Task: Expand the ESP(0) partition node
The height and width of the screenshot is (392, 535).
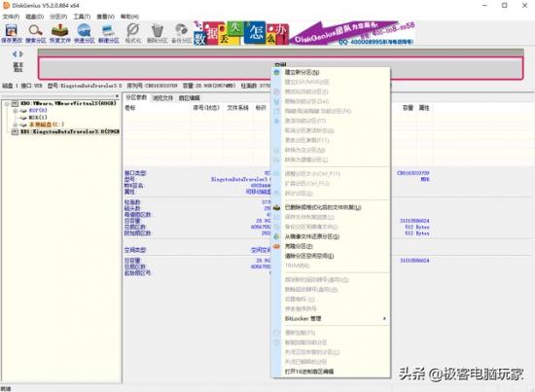Action: [x=15, y=111]
